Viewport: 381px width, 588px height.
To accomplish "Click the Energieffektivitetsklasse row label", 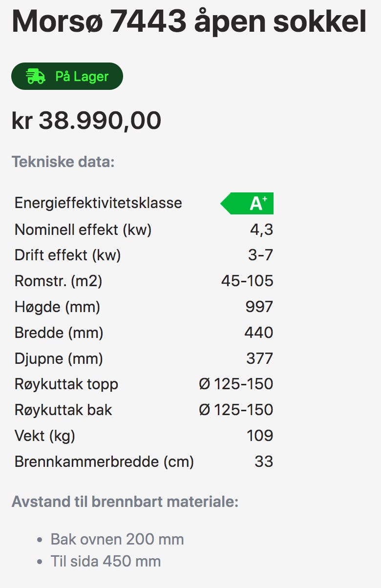I will click(98, 203).
